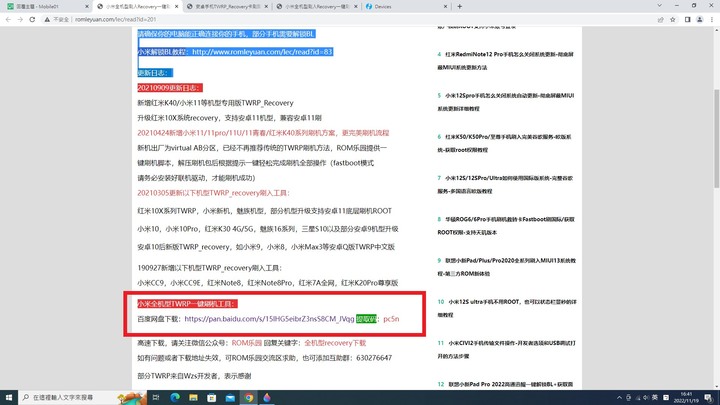Open sidebar article 9 about 联想小新Pad
The height and width of the screenshot is (405, 720).
pos(506,267)
